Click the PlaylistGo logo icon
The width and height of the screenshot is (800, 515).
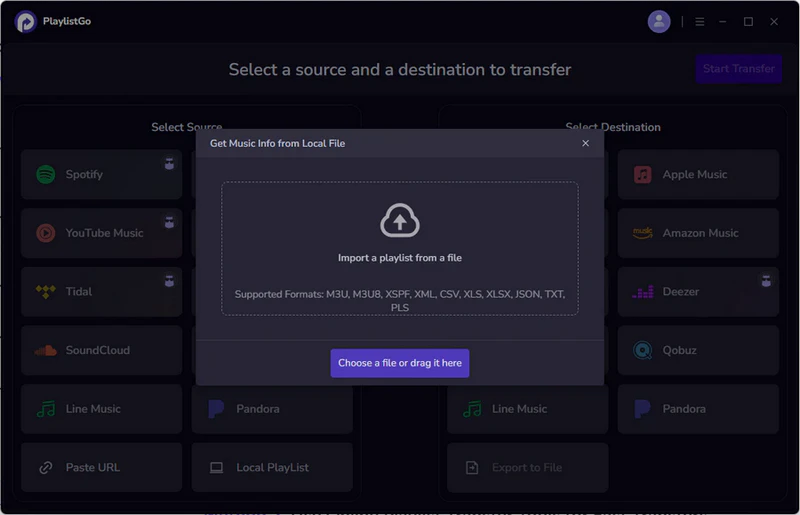tap(25, 21)
